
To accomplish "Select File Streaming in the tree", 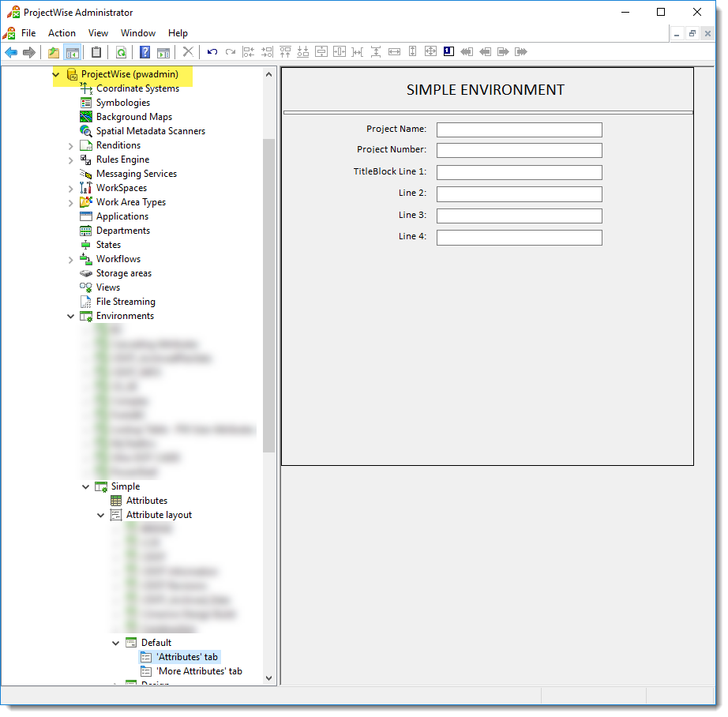I will click(126, 302).
